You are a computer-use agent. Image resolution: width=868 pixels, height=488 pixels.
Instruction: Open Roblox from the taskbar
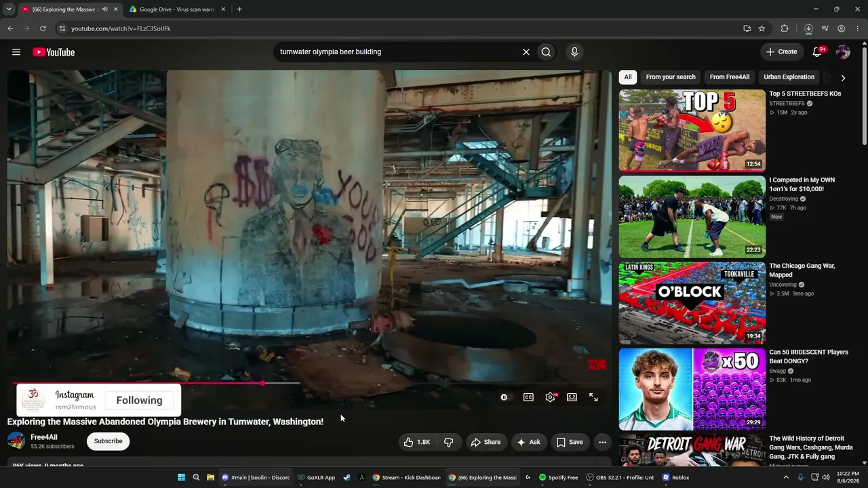(x=675, y=477)
